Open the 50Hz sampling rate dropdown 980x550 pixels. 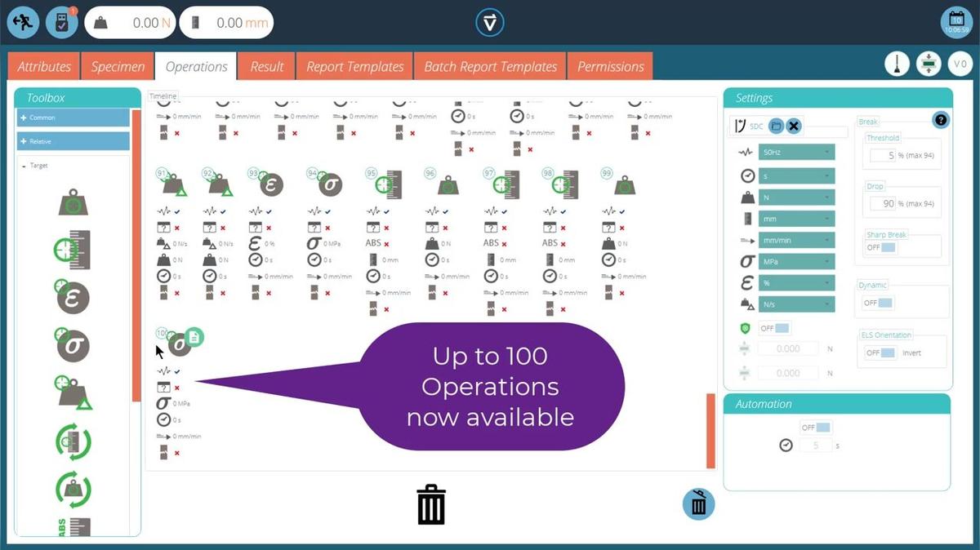click(796, 153)
